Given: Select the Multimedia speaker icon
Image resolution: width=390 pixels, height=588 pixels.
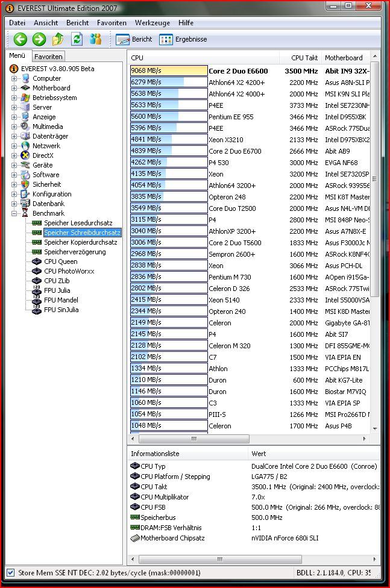Looking at the screenshot, I should point(25,127).
